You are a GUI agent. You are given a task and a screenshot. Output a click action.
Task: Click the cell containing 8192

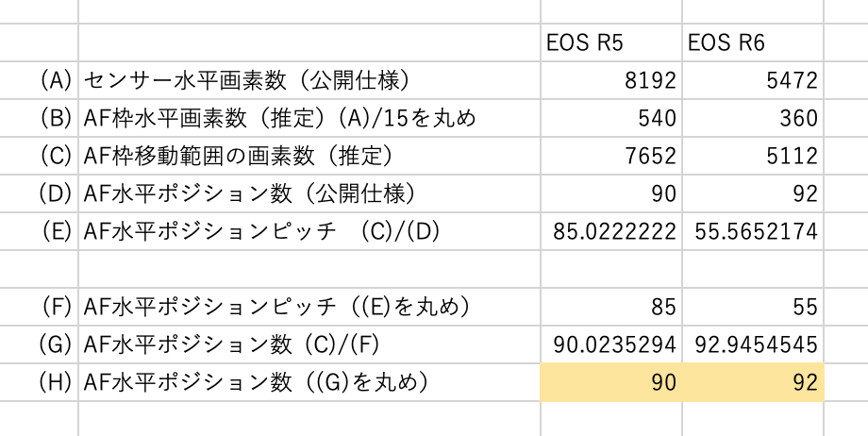click(610, 81)
